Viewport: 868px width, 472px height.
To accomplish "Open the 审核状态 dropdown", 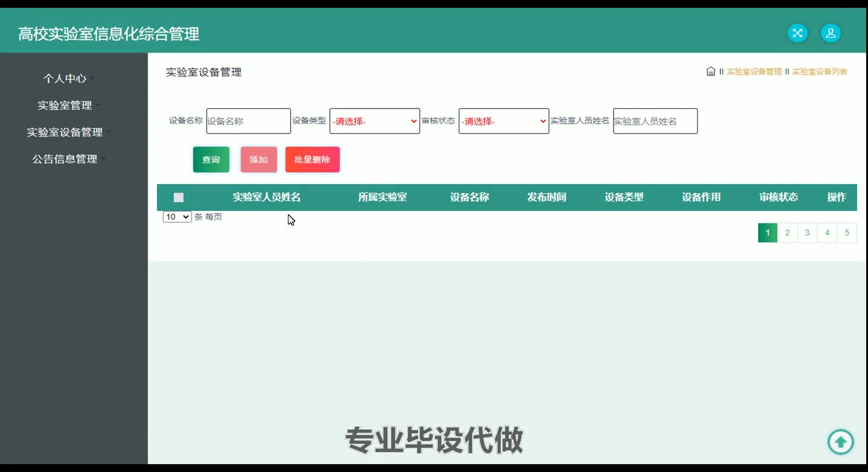I will tap(504, 121).
